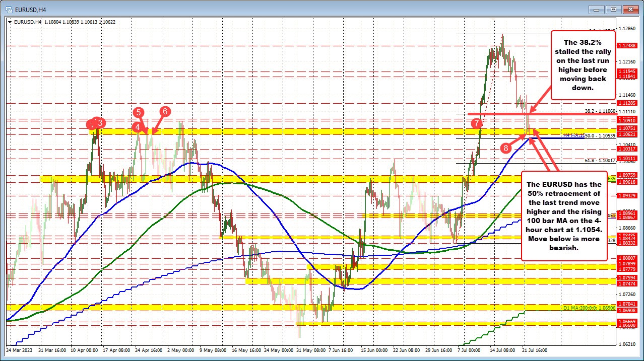Click the 1.10621 price tag on the axis
This screenshot has height=361, width=644.
coord(626,135)
